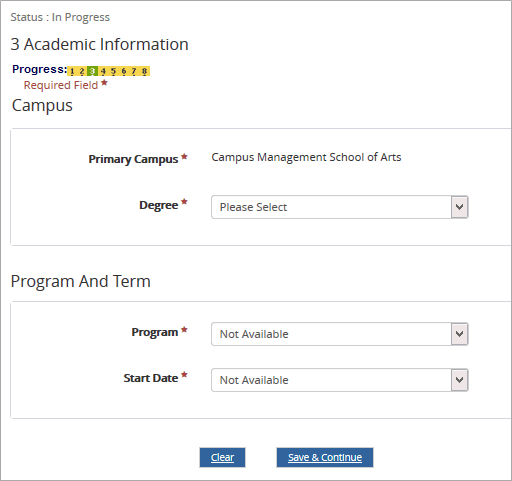
Task: Go to progress step 8
Action: coord(144,71)
